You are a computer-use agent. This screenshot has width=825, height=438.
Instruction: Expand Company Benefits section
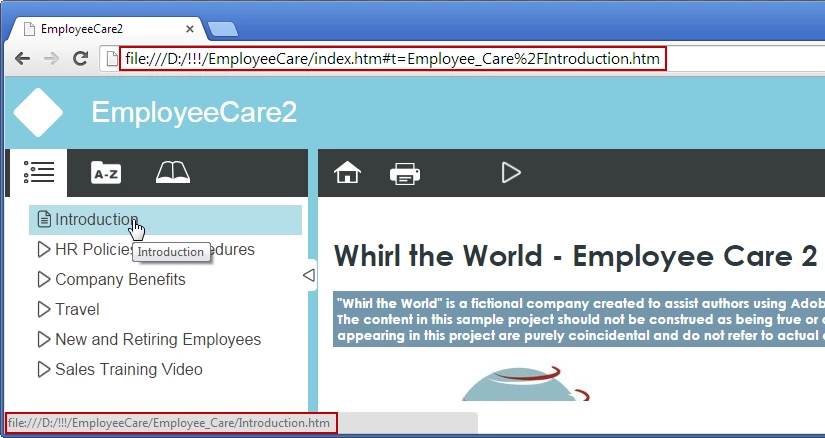pyautogui.click(x=44, y=280)
